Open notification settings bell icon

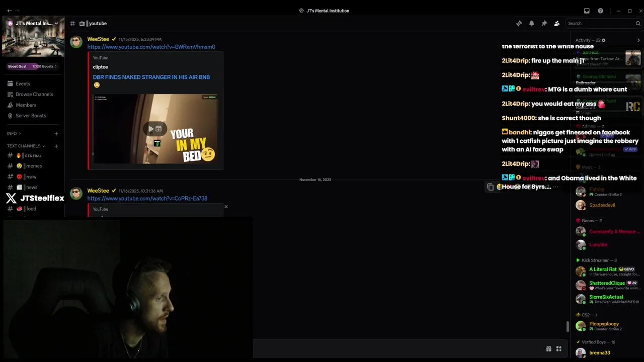[531, 23]
